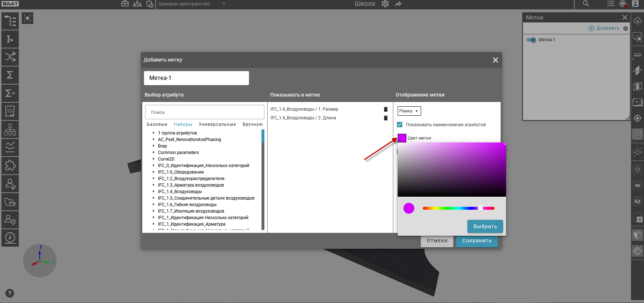The image size is (644, 303).
Task: Open the 2D drawings panel icon
Action: [10, 111]
